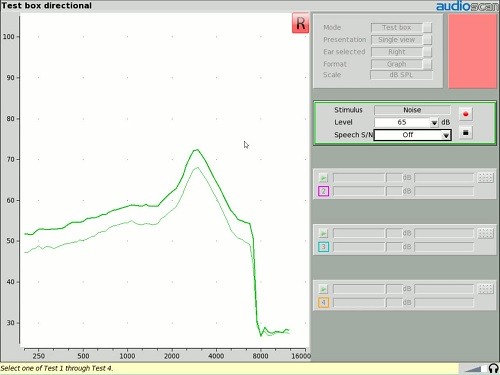
Task: Open the first test's dotted grid icon
Action: [485, 178]
